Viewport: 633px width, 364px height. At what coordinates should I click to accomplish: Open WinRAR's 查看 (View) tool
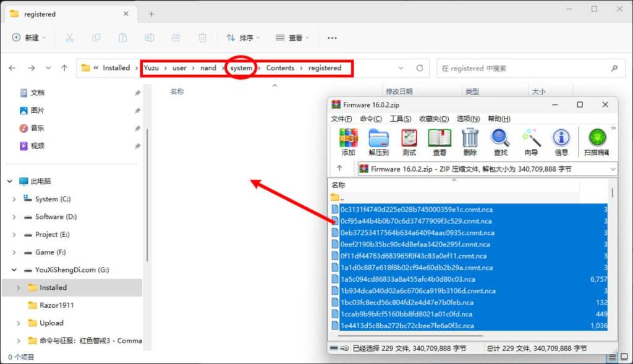(x=439, y=141)
